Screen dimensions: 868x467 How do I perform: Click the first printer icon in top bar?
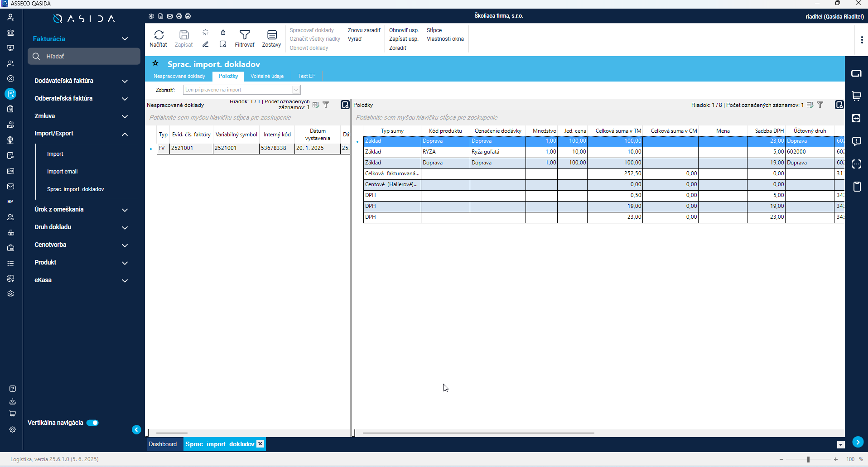[x=179, y=16]
